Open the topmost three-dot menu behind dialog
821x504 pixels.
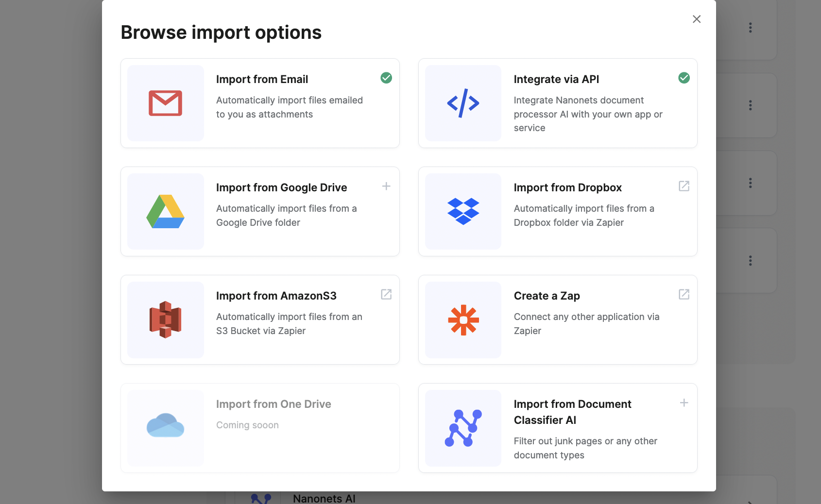tap(751, 28)
